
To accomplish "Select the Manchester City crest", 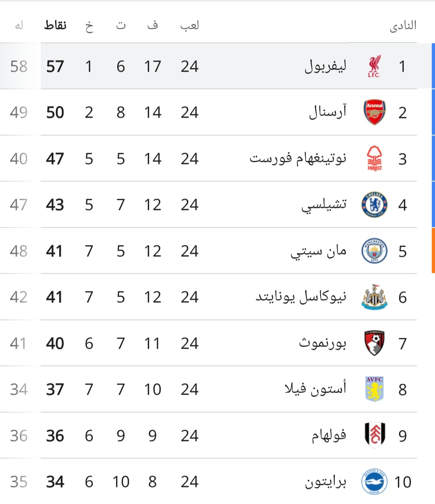I will click(375, 251).
